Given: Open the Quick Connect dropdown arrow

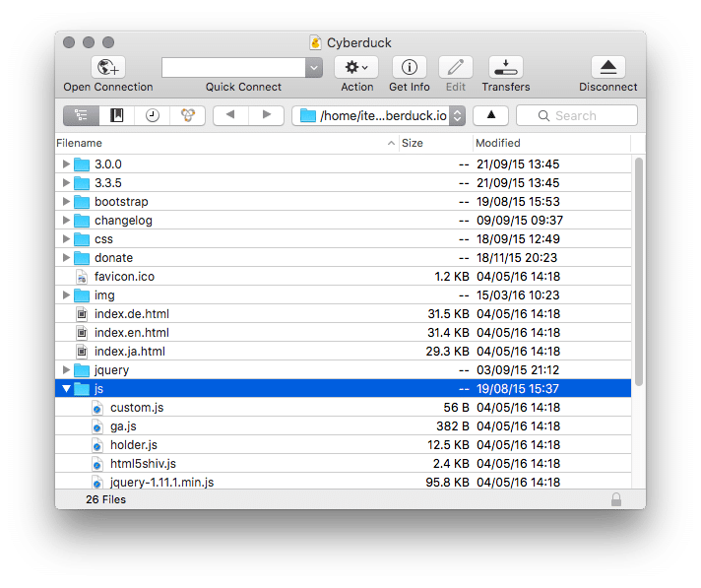Looking at the screenshot, I should (x=314, y=67).
